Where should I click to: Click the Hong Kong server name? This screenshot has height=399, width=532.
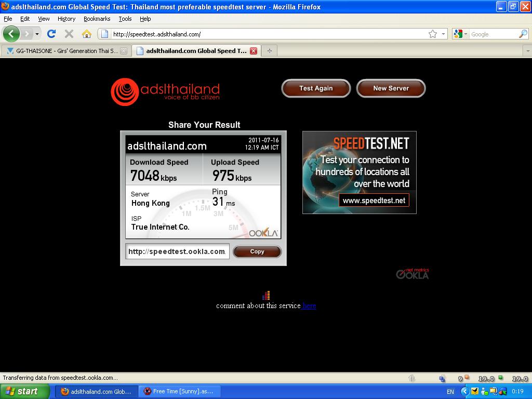(x=150, y=203)
